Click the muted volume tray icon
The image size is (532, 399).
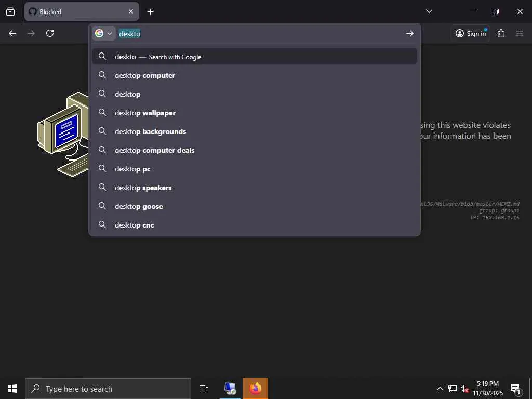[464, 389]
